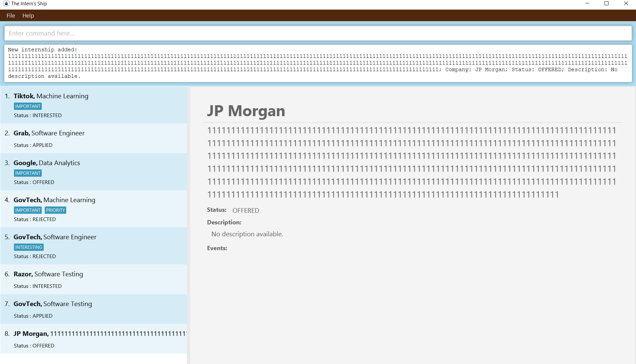The height and width of the screenshot is (364, 636).
Task: Click the INTERESTING tag label
Action: [x=29, y=247]
